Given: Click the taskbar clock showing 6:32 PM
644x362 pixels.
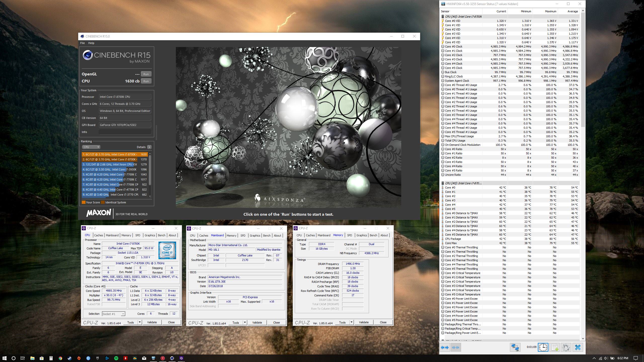Looking at the screenshot, I should click(623, 358).
